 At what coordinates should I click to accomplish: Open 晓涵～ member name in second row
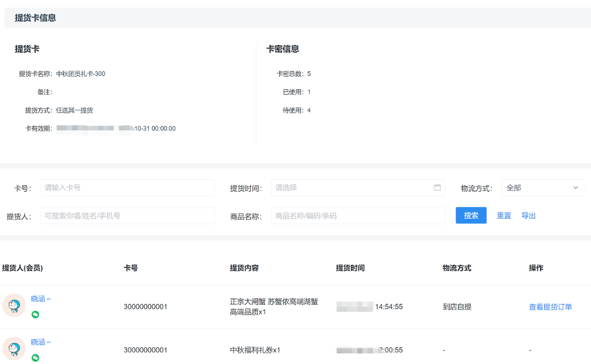point(41,342)
